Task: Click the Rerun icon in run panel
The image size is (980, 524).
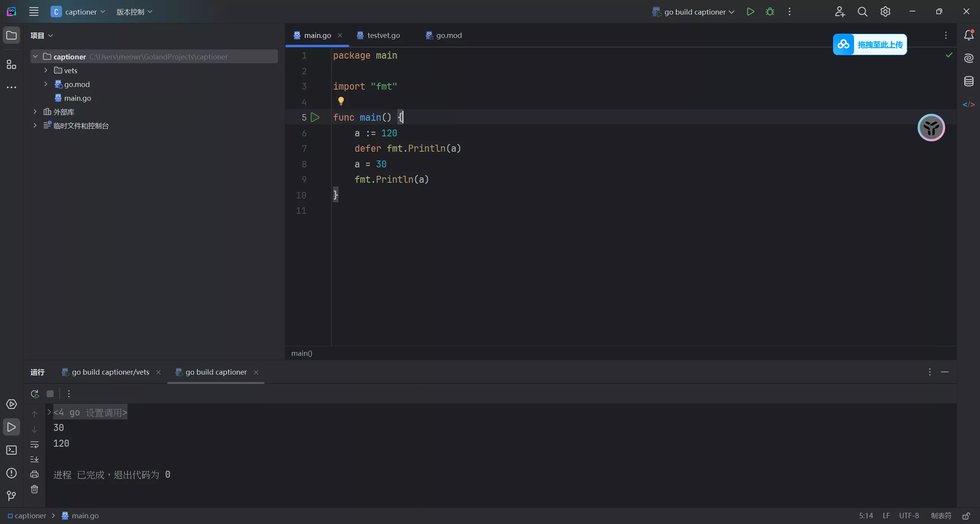Action: click(x=35, y=394)
